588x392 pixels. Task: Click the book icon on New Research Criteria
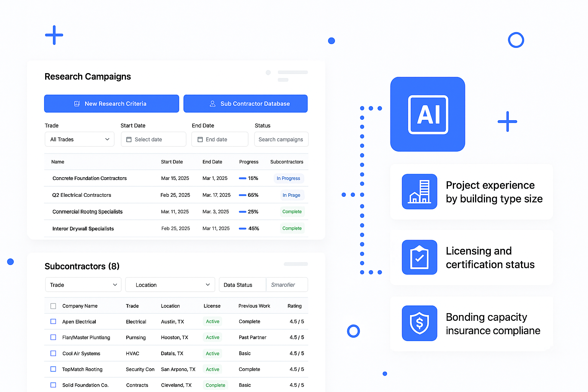77,103
